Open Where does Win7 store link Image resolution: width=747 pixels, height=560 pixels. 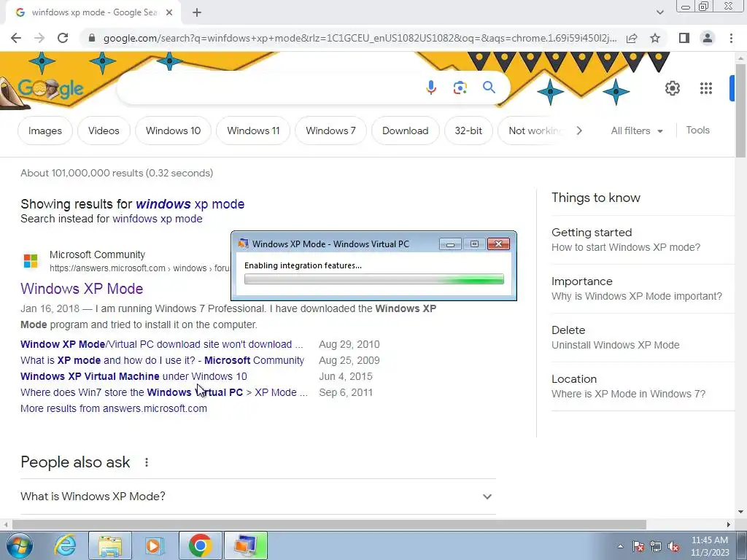click(164, 392)
